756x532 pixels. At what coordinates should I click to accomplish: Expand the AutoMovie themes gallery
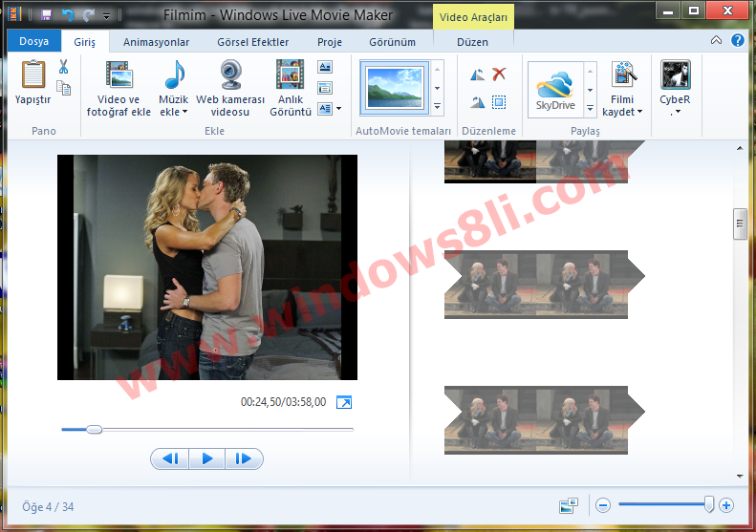(x=438, y=107)
